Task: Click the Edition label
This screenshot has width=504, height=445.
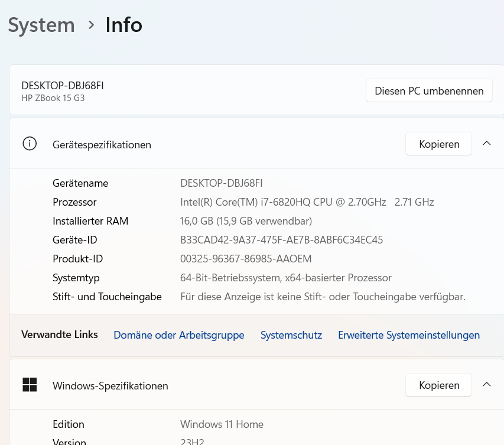Action: [x=69, y=424]
